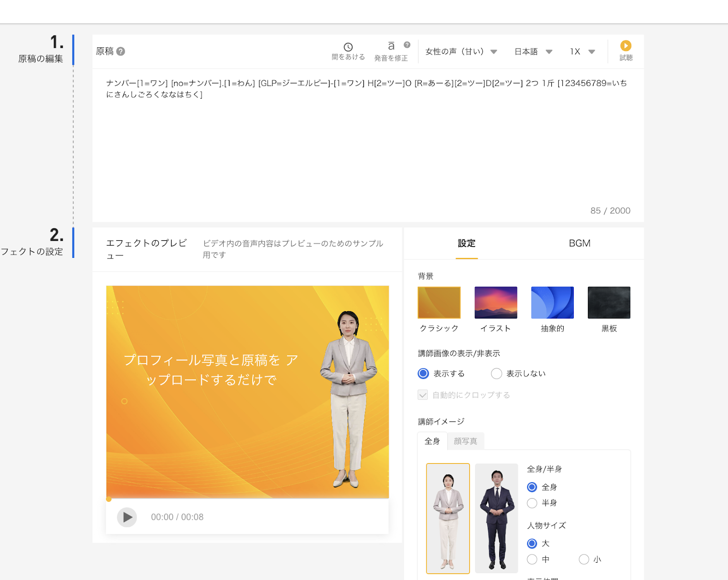Open the 日本語 language dropdown
This screenshot has height=580, width=728.
(533, 51)
